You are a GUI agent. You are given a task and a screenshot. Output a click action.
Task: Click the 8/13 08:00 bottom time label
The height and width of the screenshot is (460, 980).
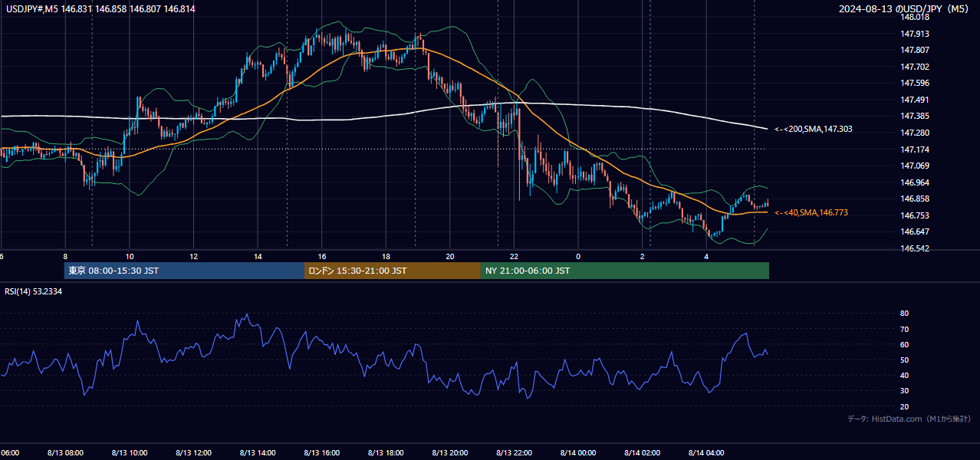click(65, 452)
